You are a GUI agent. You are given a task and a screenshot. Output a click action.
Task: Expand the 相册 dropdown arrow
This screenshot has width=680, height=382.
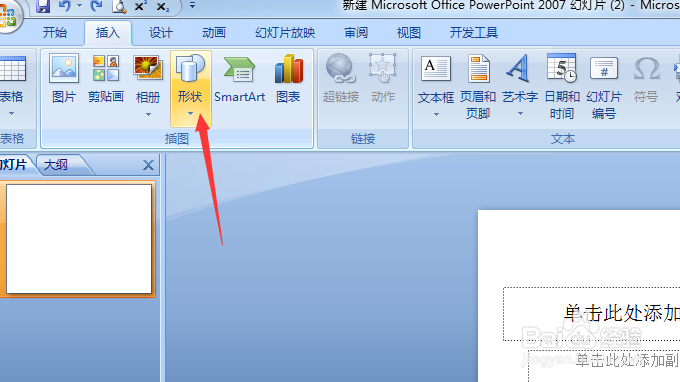click(x=148, y=114)
